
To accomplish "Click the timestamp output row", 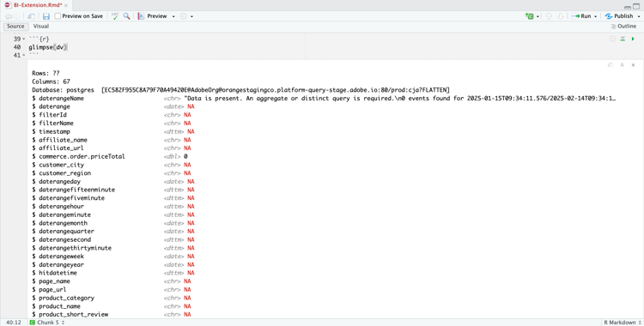I will coord(113,131).
